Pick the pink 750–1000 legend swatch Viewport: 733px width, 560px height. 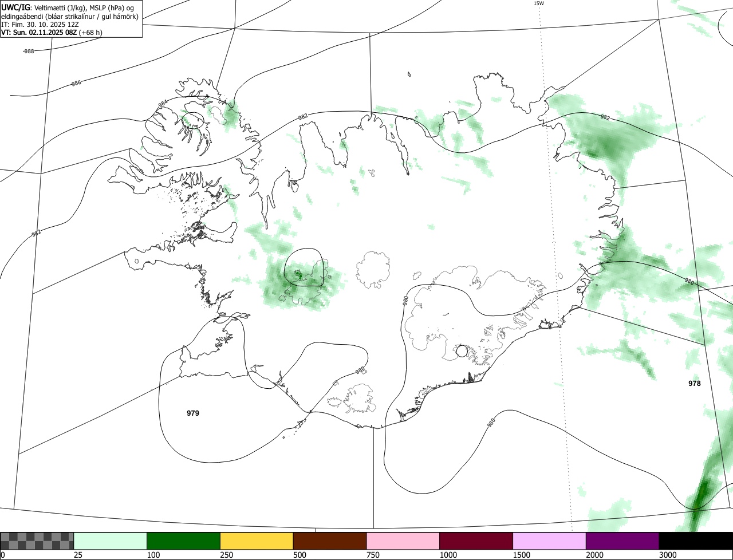tap(403, 541)
